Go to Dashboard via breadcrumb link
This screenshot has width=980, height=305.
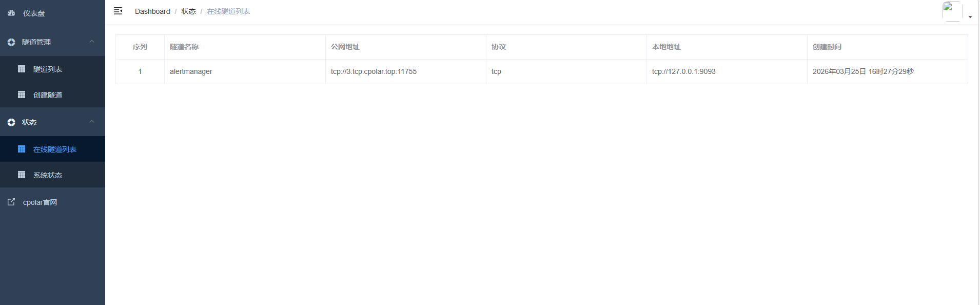(x=152, y=11)
